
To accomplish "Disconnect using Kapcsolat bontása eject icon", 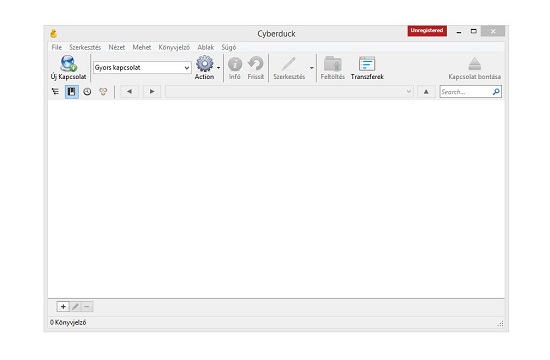I will [x=474, y=64].
